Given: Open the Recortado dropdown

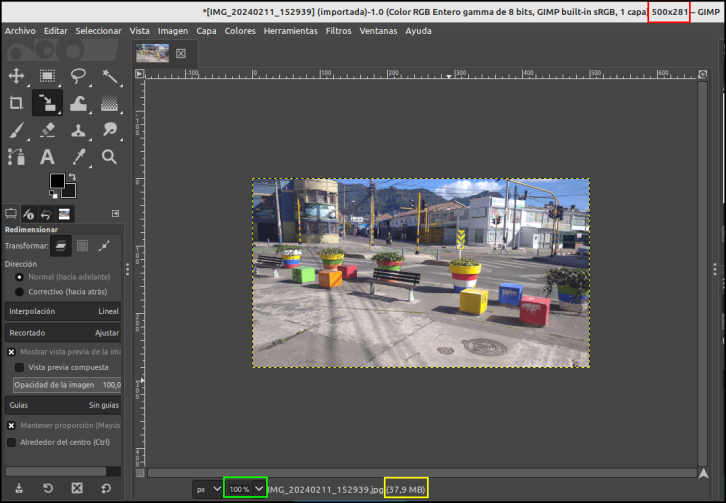Looking at the screenshot, I should point(63,333).
